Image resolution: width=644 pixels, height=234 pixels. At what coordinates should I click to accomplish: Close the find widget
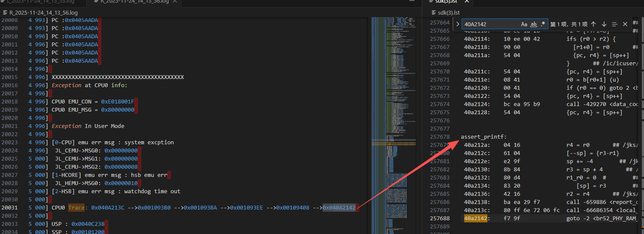click(625, 24)
